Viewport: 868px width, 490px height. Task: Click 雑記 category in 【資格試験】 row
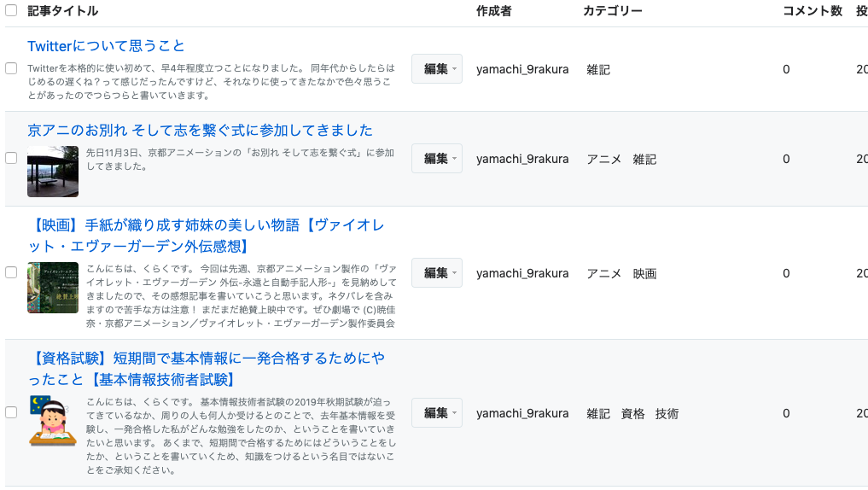point(597,413)
